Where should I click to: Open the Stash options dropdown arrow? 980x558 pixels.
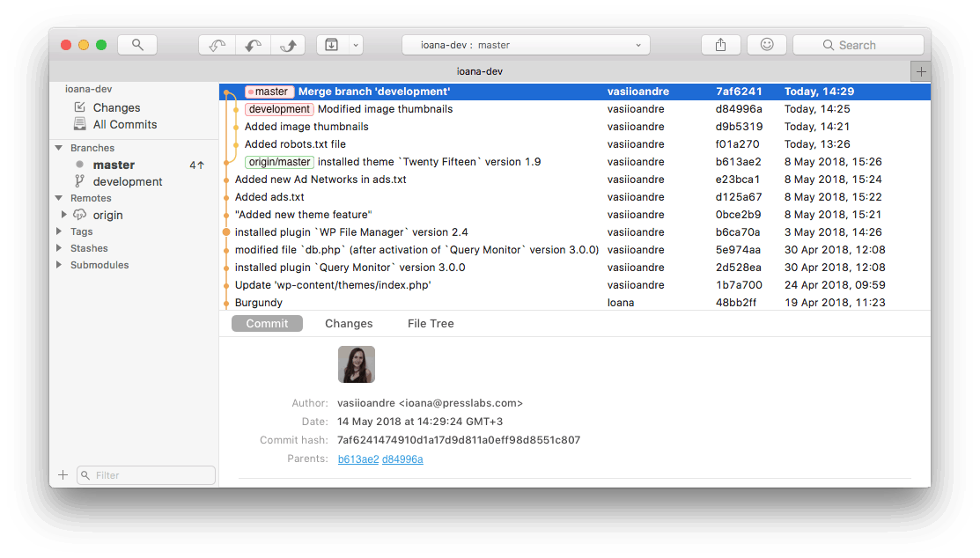coord(356,45)
